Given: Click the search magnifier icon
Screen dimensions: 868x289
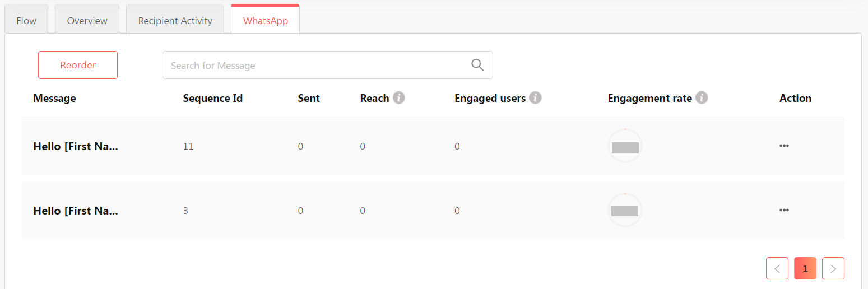Looking at the screenshot, I should pyautogui.click(x=477, y=65).
